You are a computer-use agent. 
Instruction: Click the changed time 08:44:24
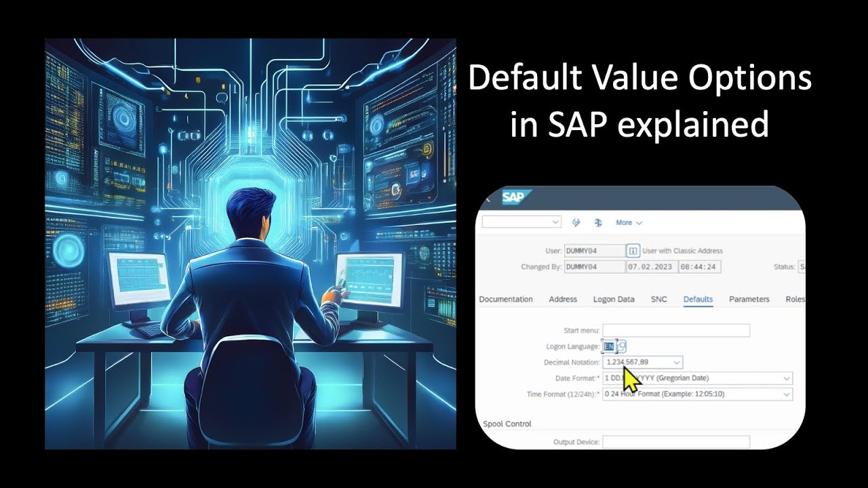pos(700,266)
